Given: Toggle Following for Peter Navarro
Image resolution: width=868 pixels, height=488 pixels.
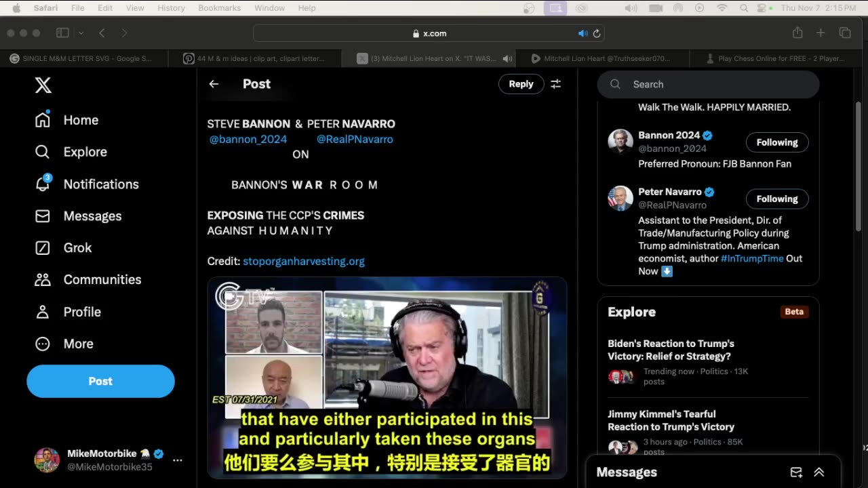Looking at the screenshot, I should tap(777, 199).
